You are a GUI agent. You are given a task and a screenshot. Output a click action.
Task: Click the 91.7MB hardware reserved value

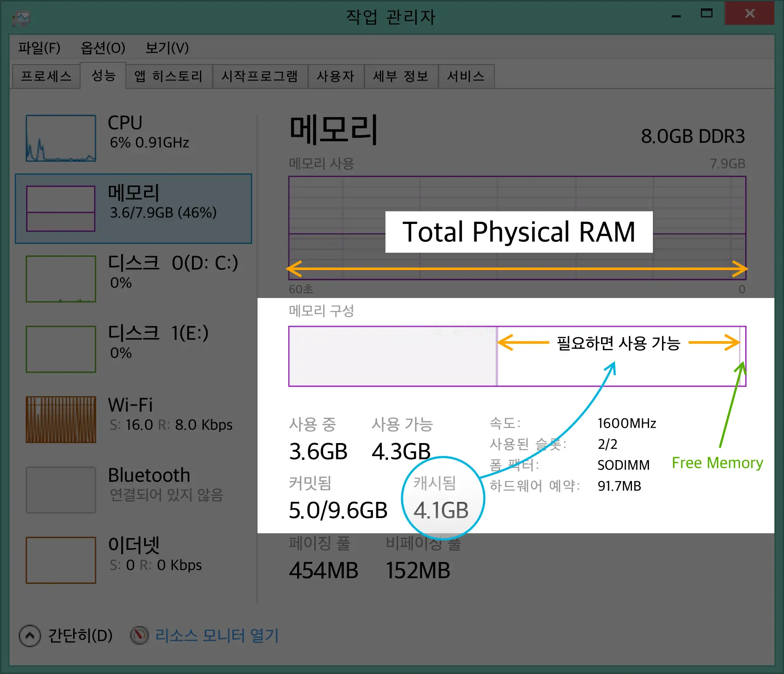tap(619, 486)
